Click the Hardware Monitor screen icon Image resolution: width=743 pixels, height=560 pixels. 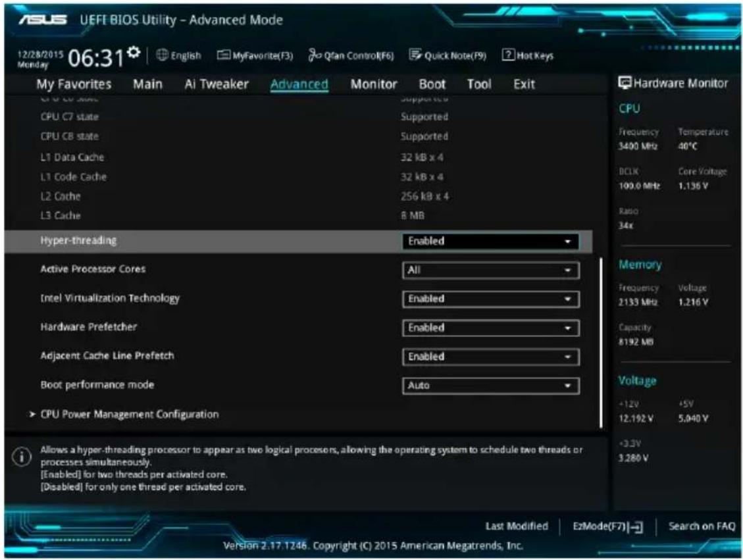[625, 83]
